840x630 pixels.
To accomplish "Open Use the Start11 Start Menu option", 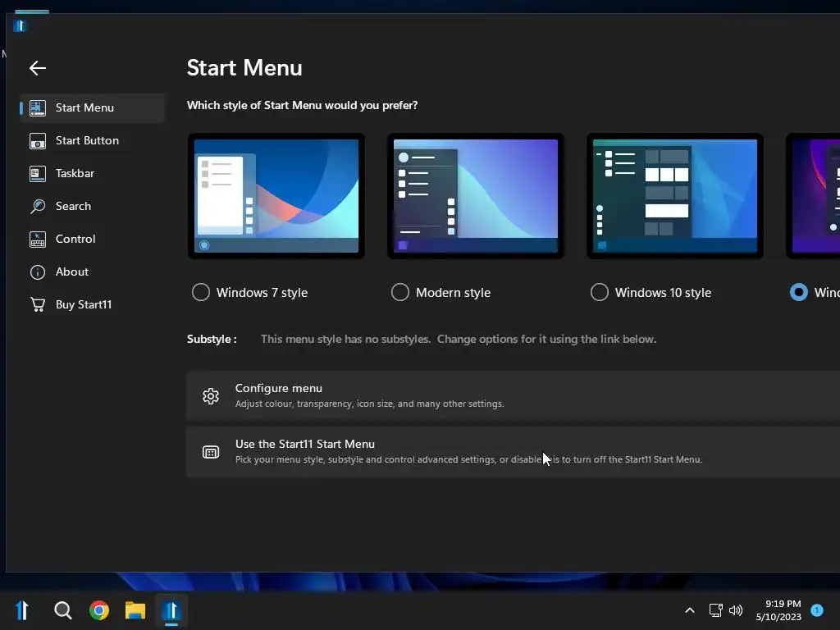I will (513, 452).
